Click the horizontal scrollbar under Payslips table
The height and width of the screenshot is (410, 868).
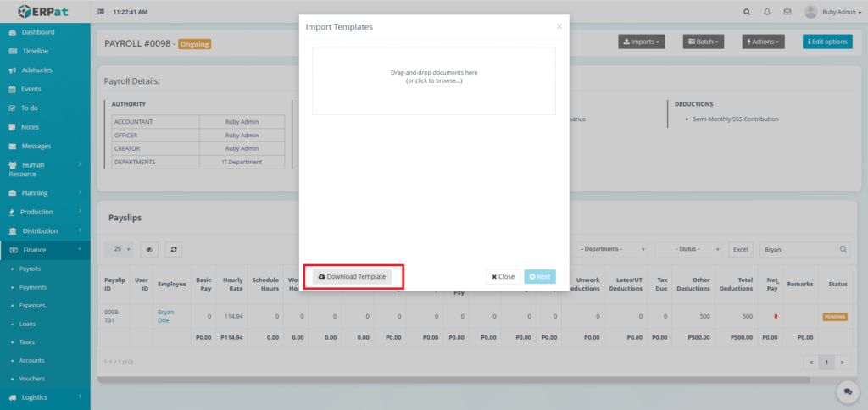[453, 380]
